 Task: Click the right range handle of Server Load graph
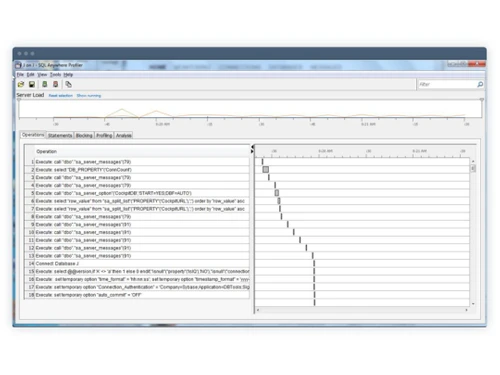click(482, 100)
